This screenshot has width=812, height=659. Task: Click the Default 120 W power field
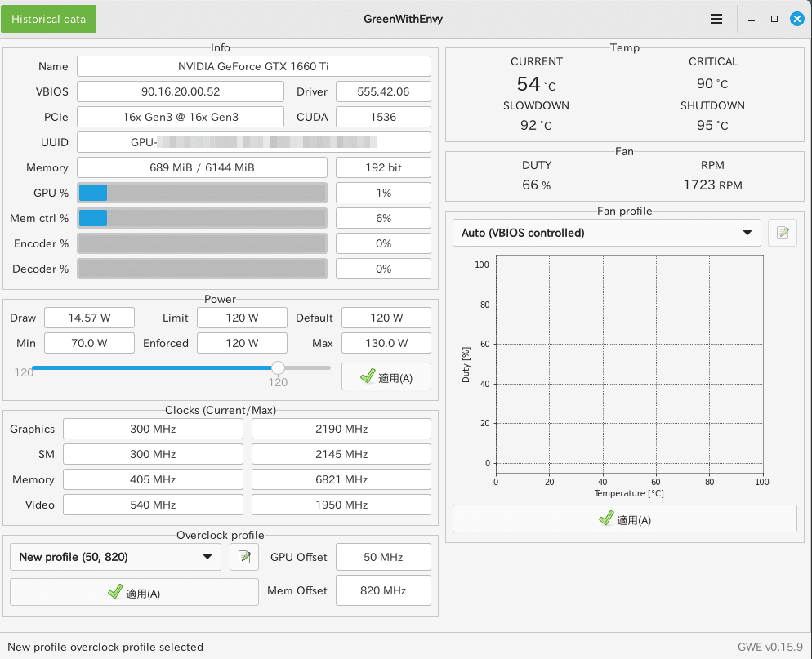click(x=386, y=318)
